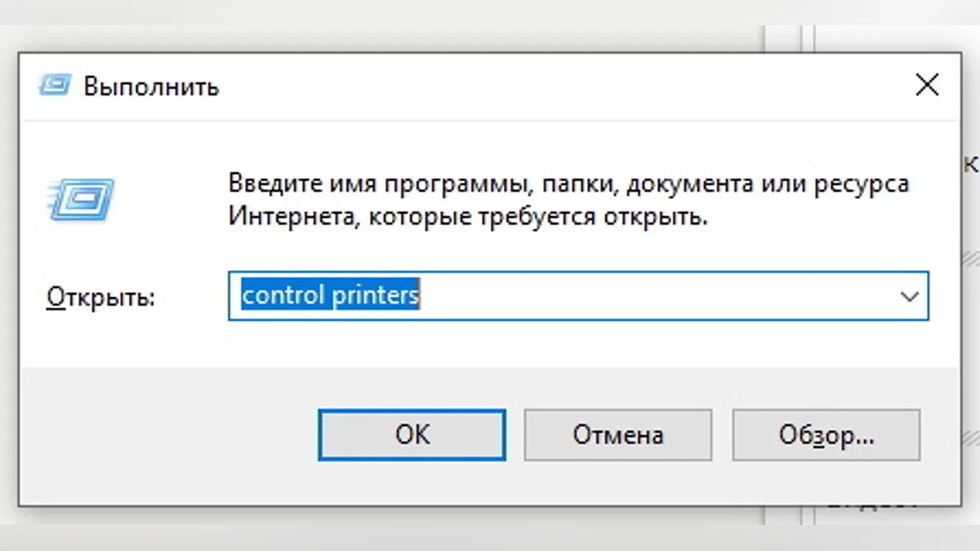Click the Открыть: label
Image resolution: width=980 pixels, height=551 pixels.
100,297
